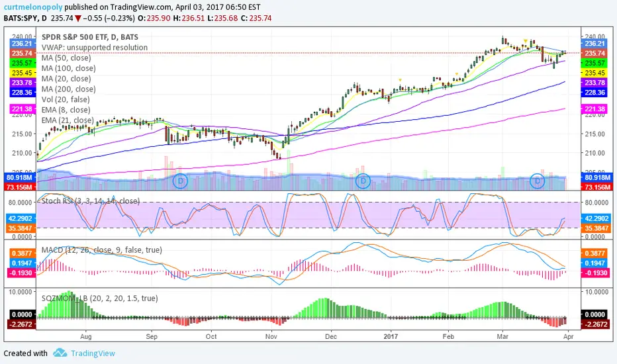Click the Dec label on time axis

tap(331, 336)
